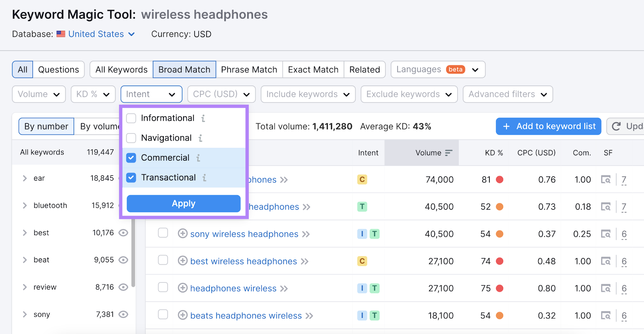Open Advanced filters dropdown
This screenshot has height=334, width=644.
(x=508, y=94)
